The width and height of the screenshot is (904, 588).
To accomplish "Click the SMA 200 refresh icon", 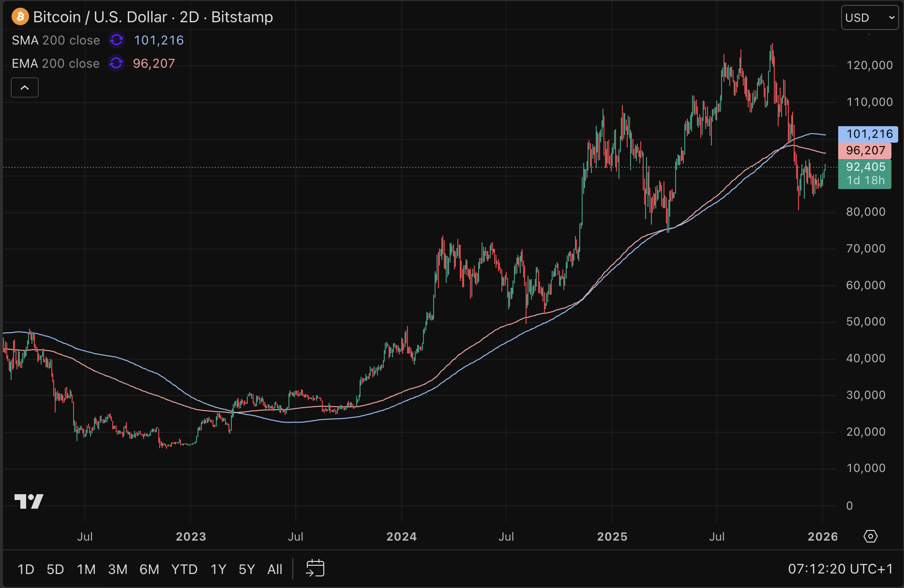I will [117, 40].
